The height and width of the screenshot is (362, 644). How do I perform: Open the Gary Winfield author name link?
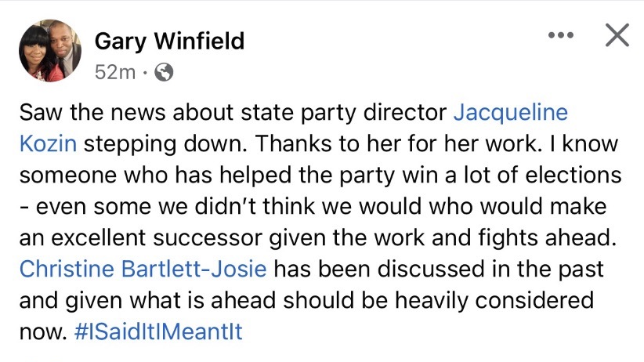coord(169,41)
